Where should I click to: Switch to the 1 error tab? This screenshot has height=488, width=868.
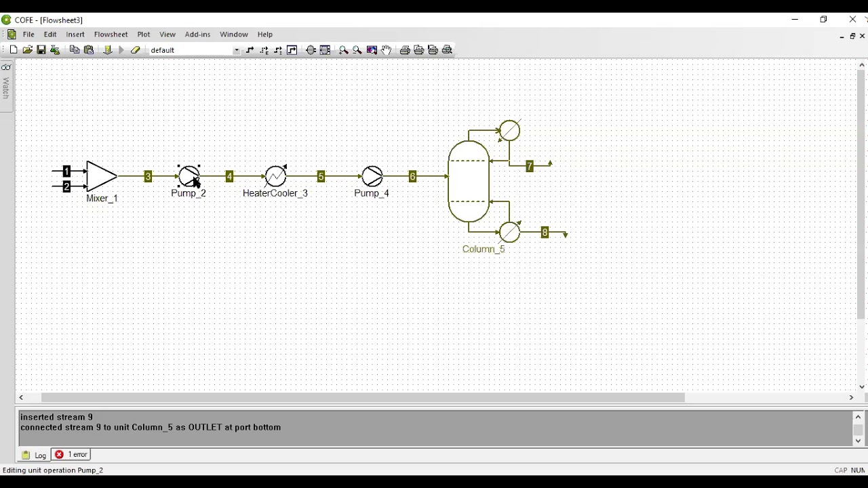point(72,455)
